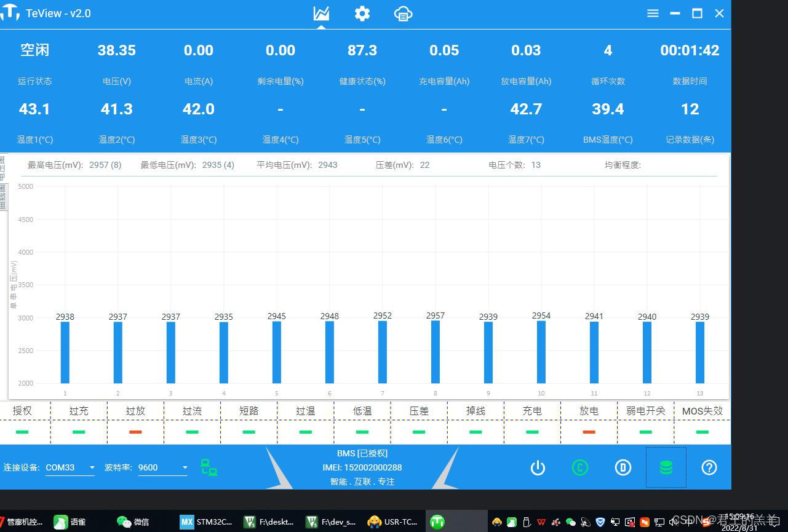Click the IMEI: 152002000288 text
Screen dimensions: 788x532
coord(362,467)
